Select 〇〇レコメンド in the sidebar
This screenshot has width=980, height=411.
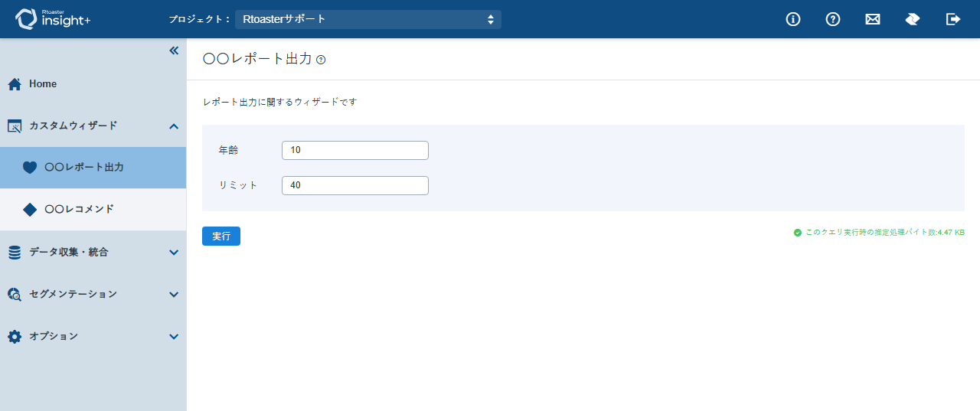click(x=93, y=209)
